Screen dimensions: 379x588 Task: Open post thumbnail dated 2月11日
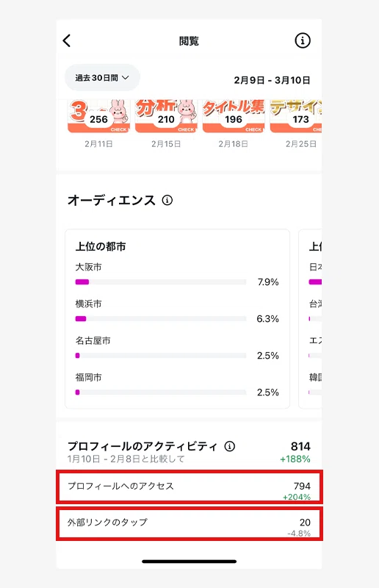(98, 116)
